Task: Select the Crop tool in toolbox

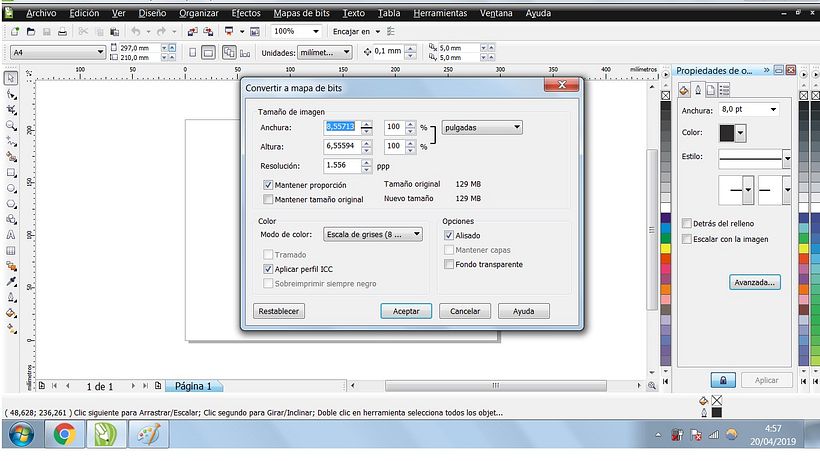Action: click(x=10, y=110)
